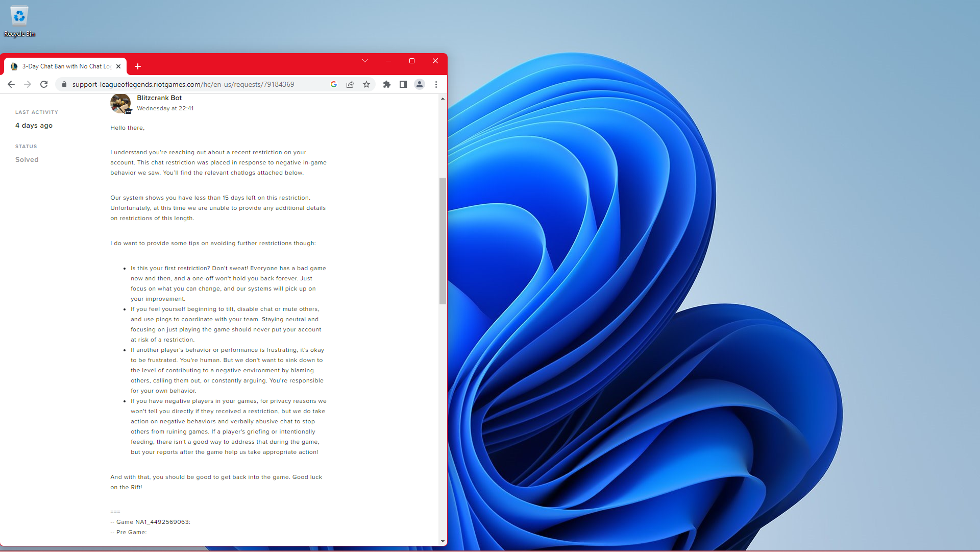The width and height of the screenshot is (980, 552).
Task: Close the 3-Day Chat Ban tab
Action: point(118,66)
